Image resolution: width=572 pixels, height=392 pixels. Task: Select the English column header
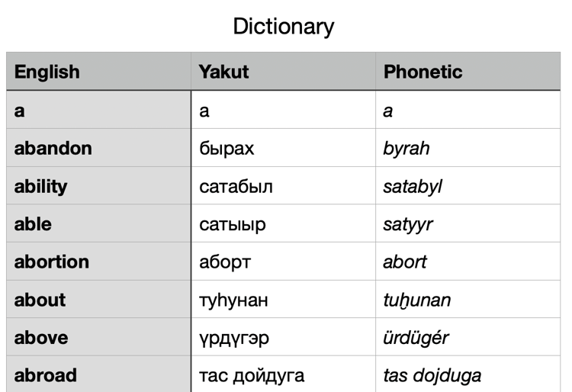(x=47, y=72)
